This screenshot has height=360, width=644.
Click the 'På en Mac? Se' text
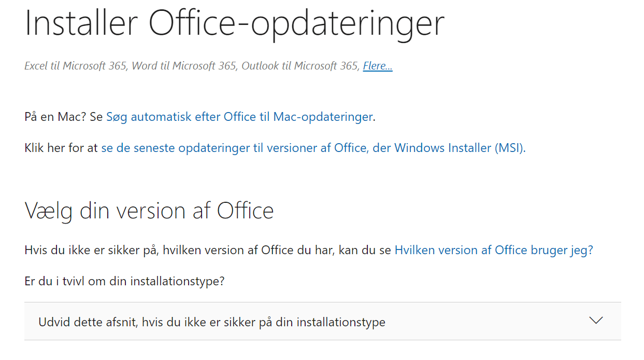coord(63,117)
